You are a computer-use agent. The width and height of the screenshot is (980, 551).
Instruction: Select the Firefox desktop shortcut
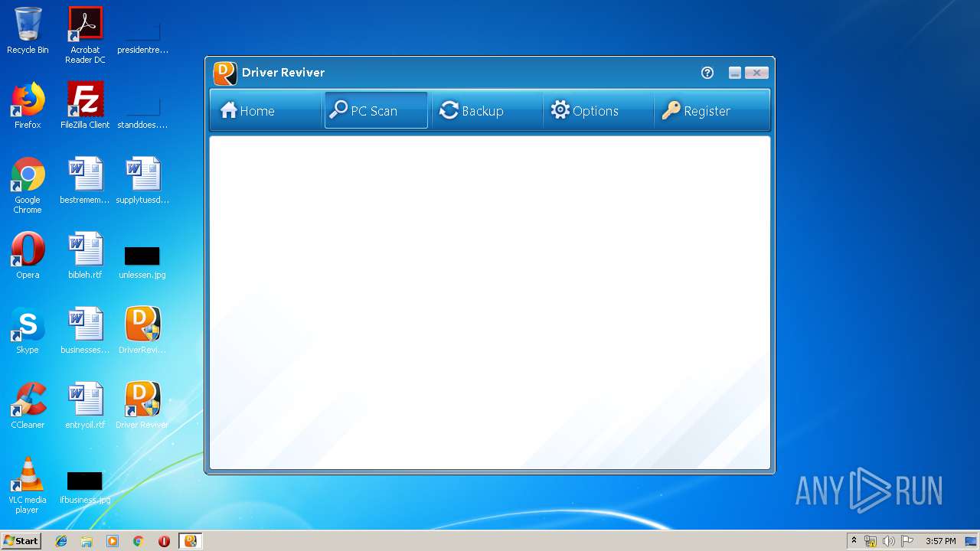pyautogui.click(x=28, y=106)
